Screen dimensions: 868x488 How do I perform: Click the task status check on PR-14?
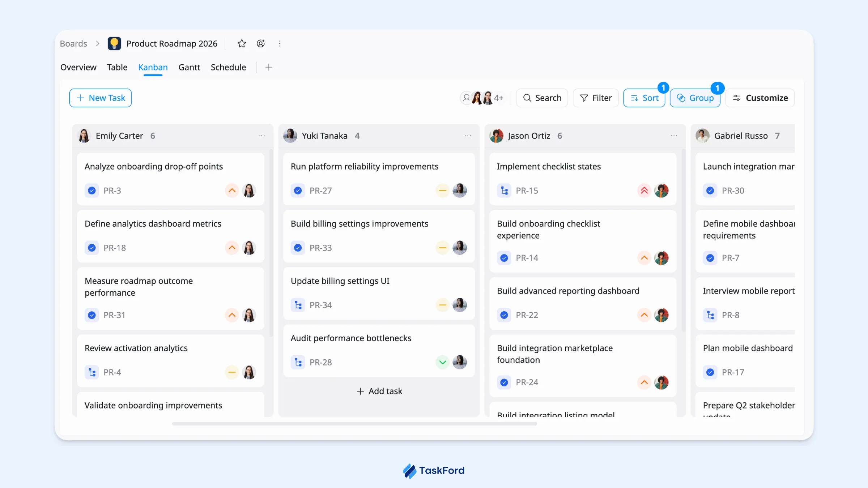(x=504, y=258)
